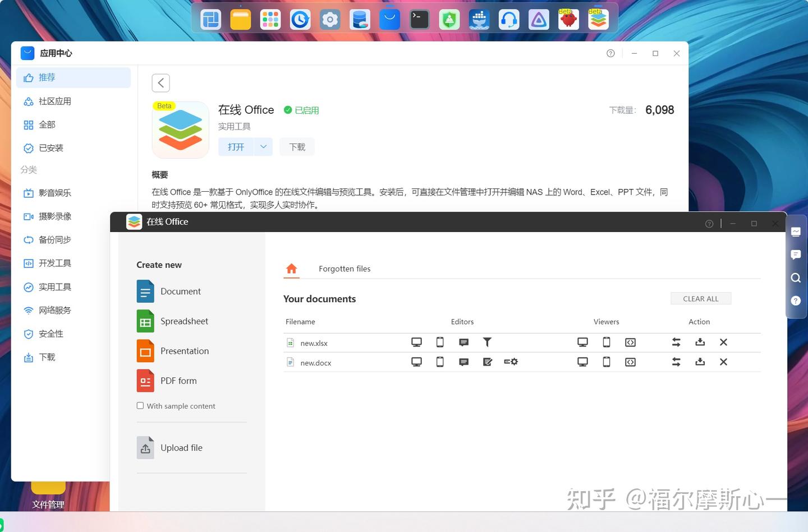Click the form-field gear icon for new.docx
Viewport: 808px width, 532px height.
[x=511, y=362]
